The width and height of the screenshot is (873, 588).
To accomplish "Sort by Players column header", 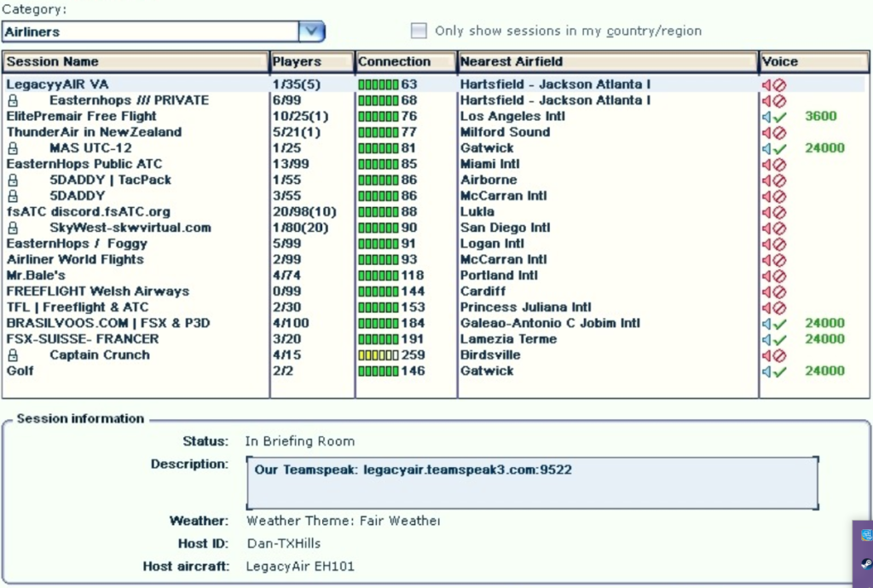I will (x=312, y=61).
